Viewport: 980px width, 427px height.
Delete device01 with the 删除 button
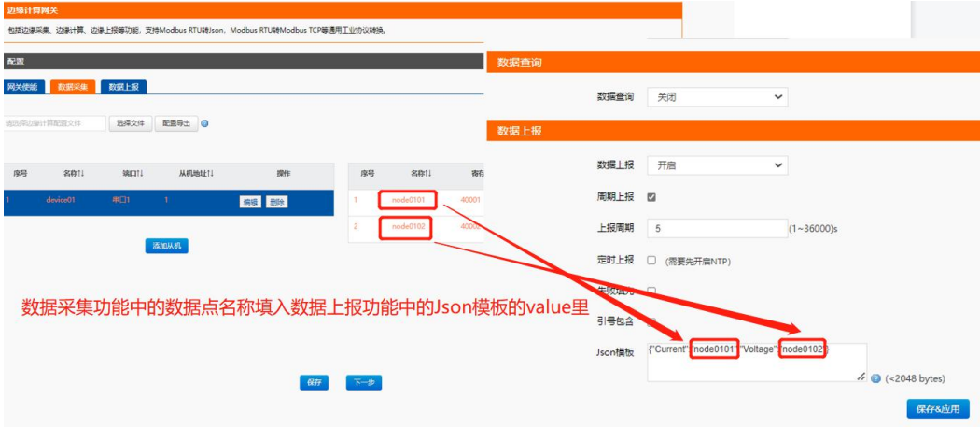[x=276, y=202]
